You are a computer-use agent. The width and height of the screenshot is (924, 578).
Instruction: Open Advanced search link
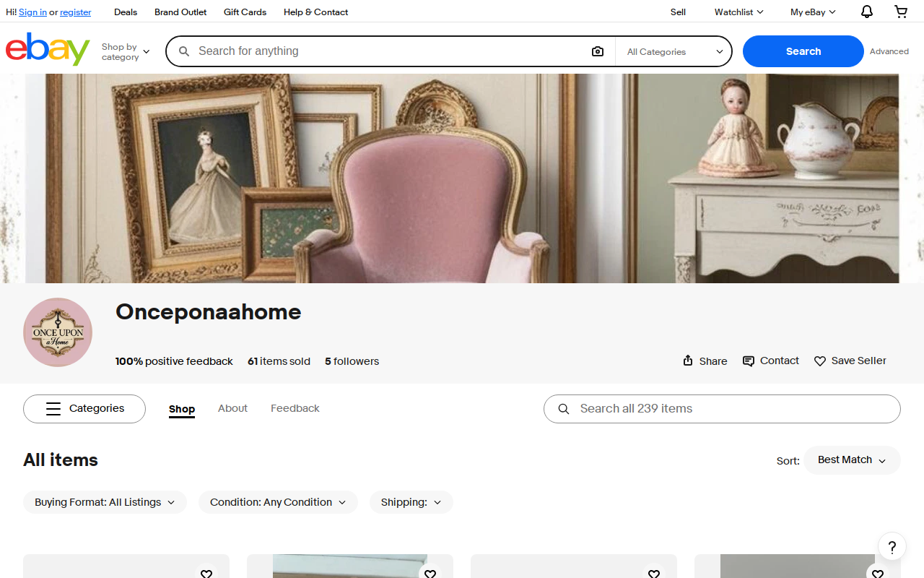tap(889, 51)
